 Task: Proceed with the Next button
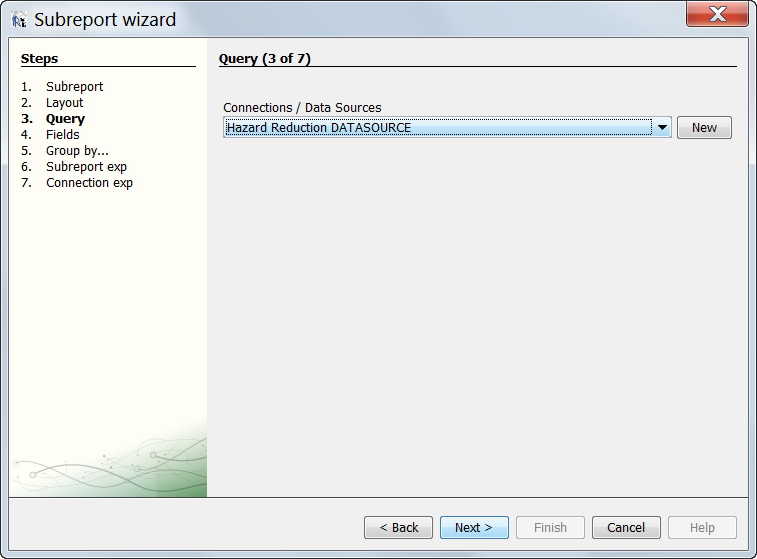(474, 527)
